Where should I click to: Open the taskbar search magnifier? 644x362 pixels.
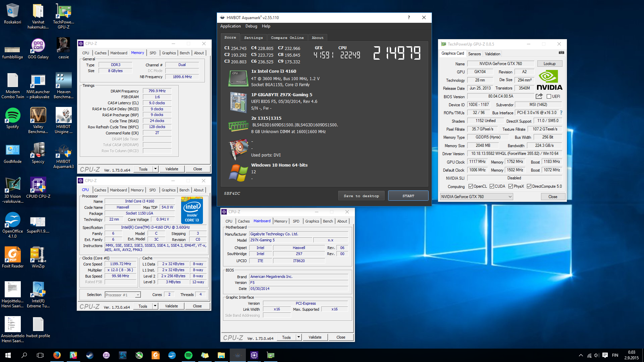coord(24,355)
